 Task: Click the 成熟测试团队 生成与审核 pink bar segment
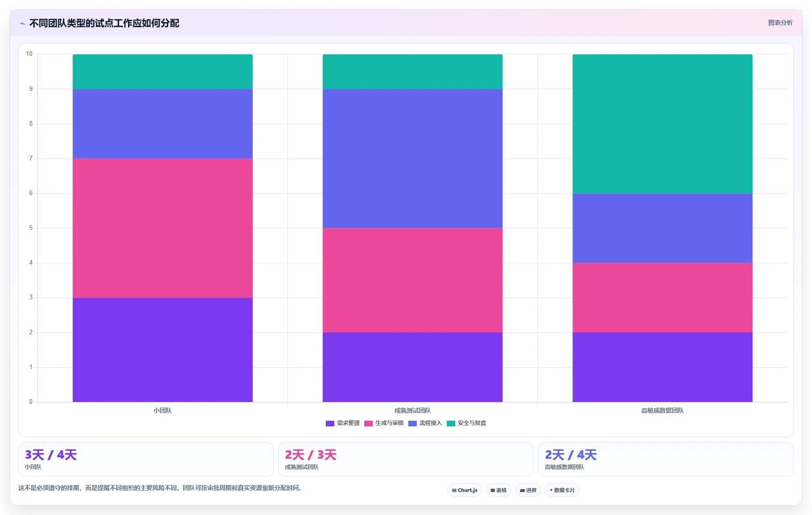413,280
